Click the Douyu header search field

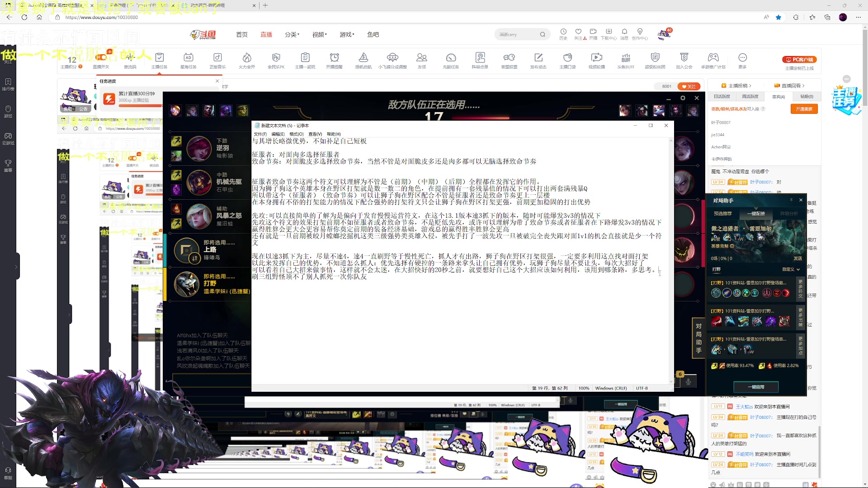pyautogui.click(x=519, y=34)
